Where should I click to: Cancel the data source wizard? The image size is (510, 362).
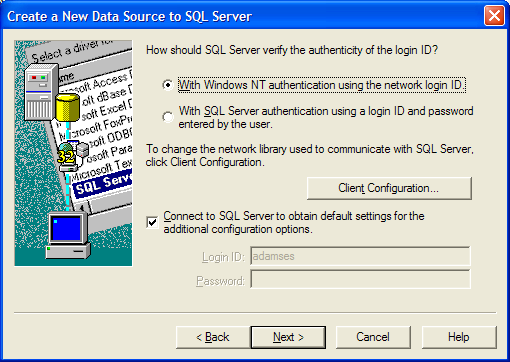pyautogui.click(x=373, y=337)
